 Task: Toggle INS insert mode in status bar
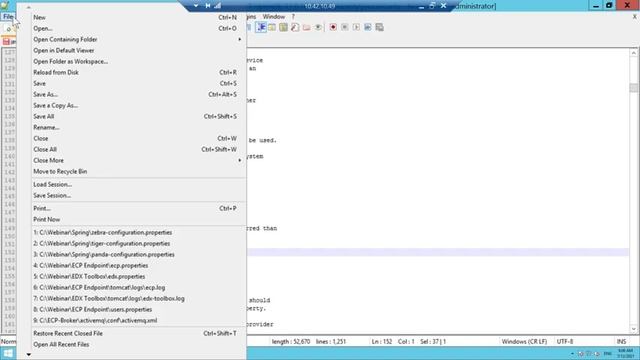[x=621, y=342]
